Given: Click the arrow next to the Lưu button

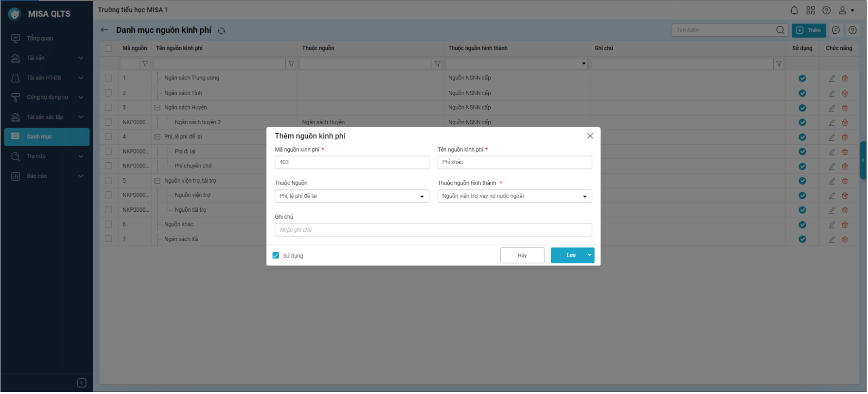Looking at the screenshot, I should coord(589,255).
